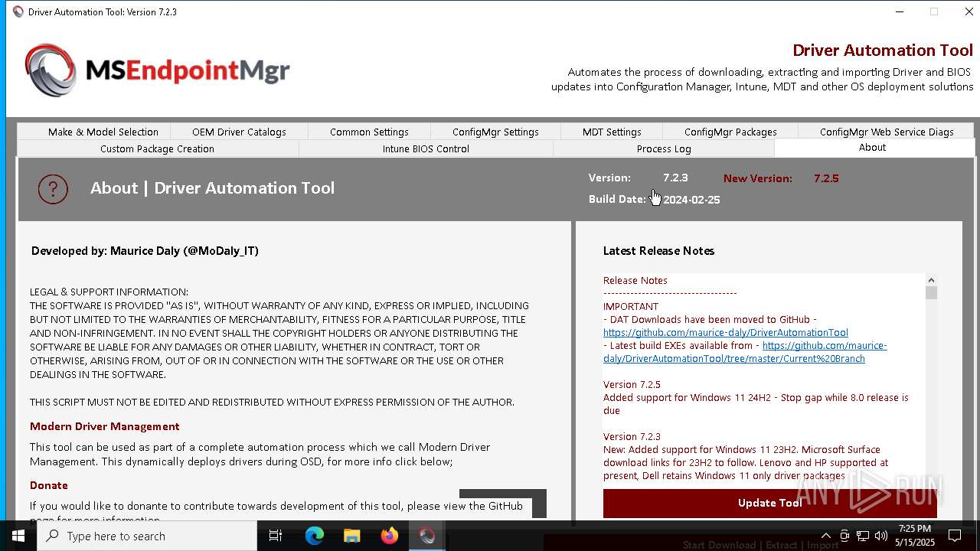980x551 pixels.
Task: Click the Donate heading
Action: [x=49, y=485]
